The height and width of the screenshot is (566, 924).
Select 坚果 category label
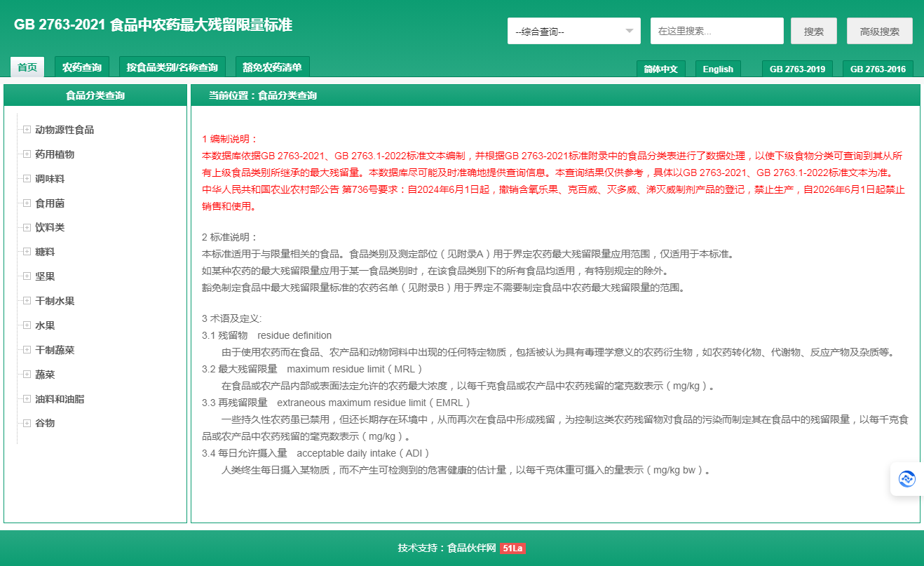(45, 276)
